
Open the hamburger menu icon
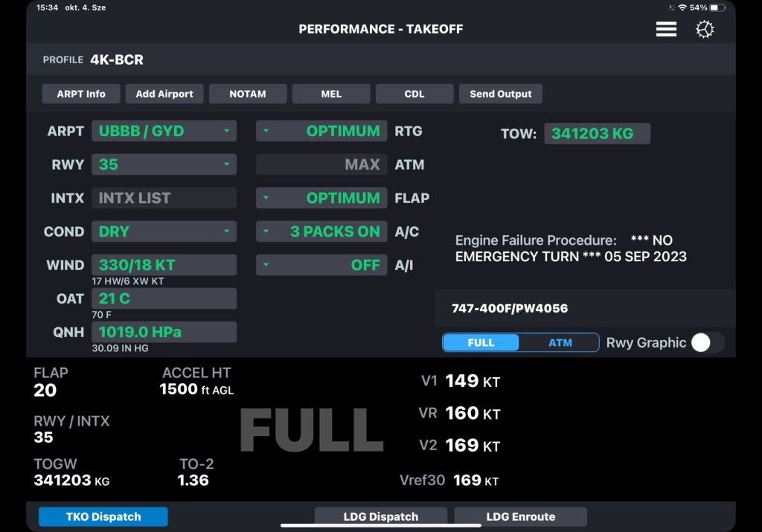point(666,29)
